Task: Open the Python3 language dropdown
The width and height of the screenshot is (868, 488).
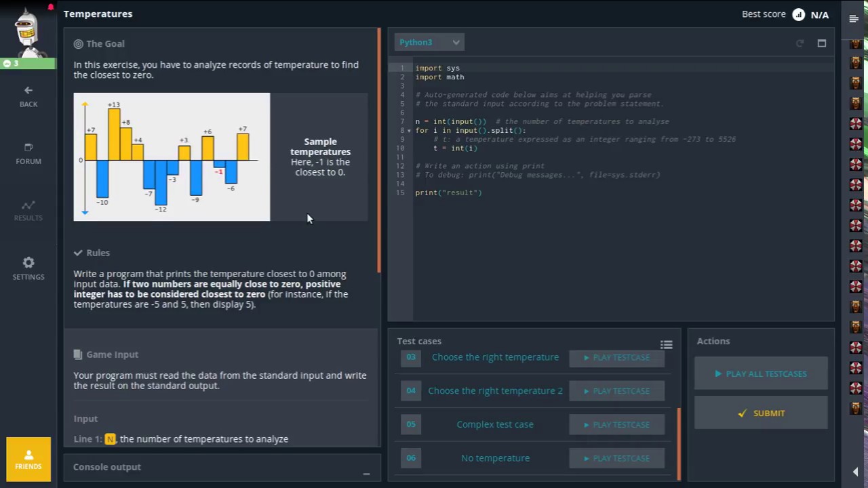Action: 429,42
